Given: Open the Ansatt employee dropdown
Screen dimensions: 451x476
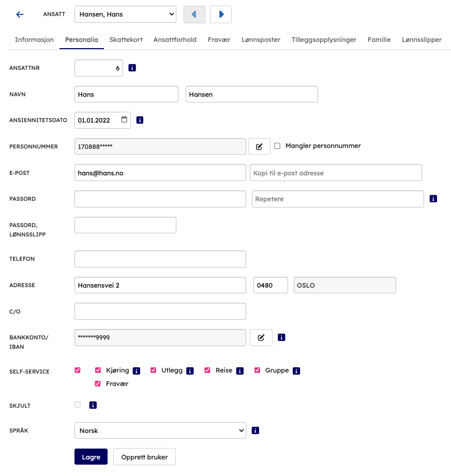Looking at the screenshot, I should point(125,14).
